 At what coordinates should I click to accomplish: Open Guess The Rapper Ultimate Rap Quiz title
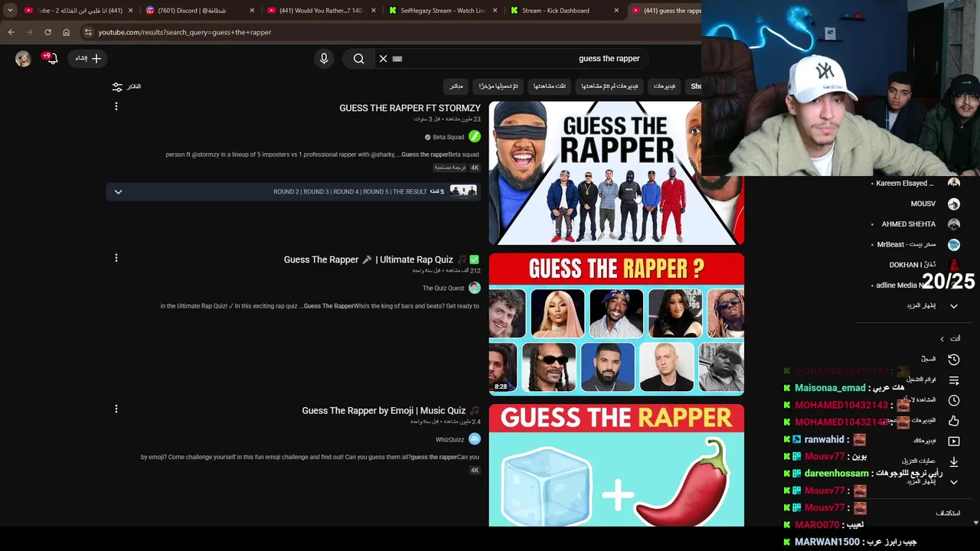coord(382,259)
